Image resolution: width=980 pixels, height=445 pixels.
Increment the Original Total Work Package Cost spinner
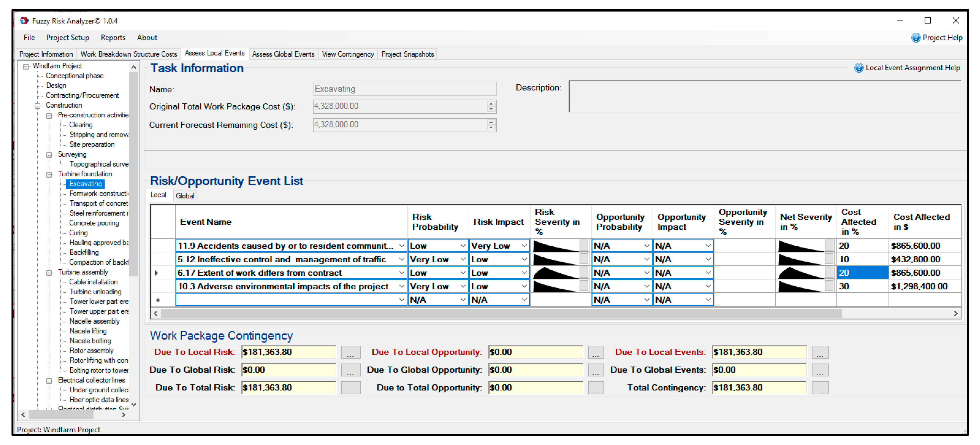491,103
